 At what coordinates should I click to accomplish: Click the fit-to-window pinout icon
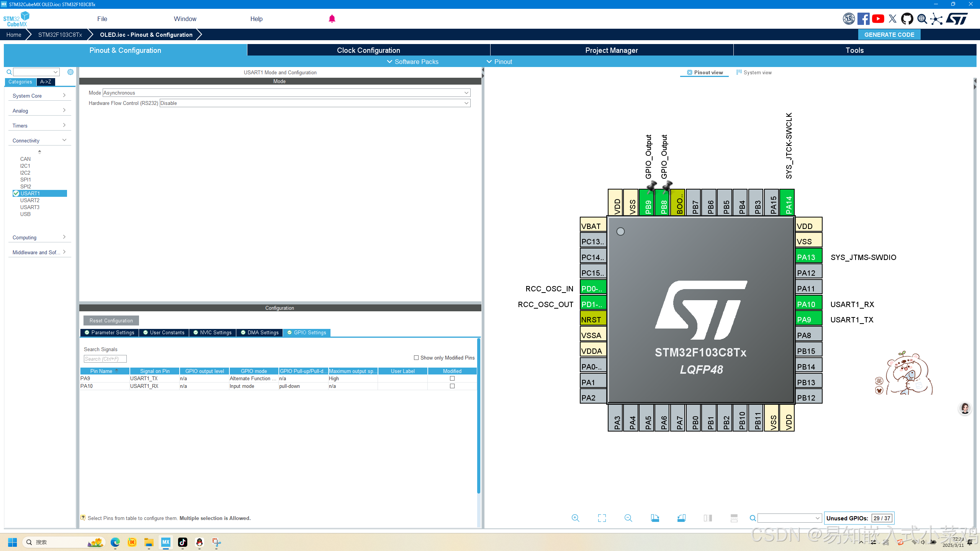(x=602, y=518)
